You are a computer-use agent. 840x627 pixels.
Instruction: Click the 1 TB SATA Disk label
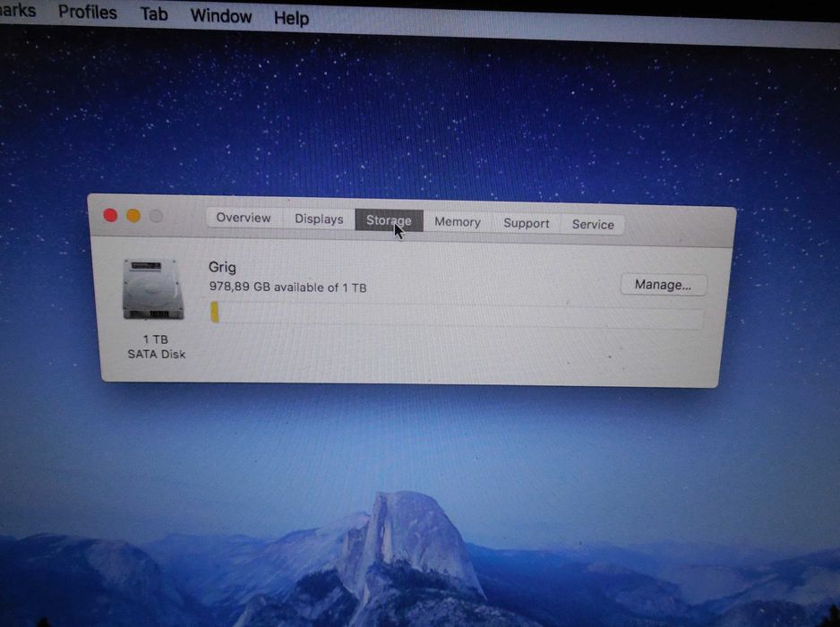click(x=157, y=347)
